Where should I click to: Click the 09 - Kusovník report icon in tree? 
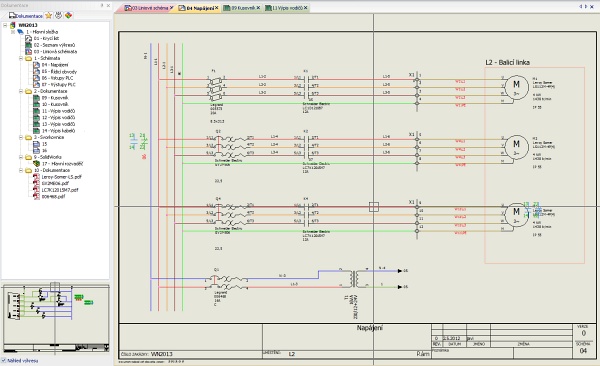point(36,98)
